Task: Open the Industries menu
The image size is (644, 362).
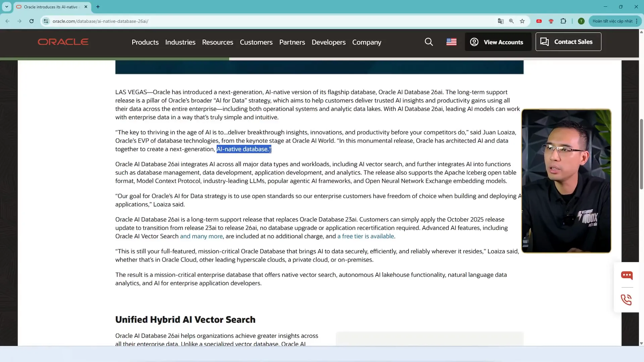Action: pyautogui.click(x=180, y=42)
